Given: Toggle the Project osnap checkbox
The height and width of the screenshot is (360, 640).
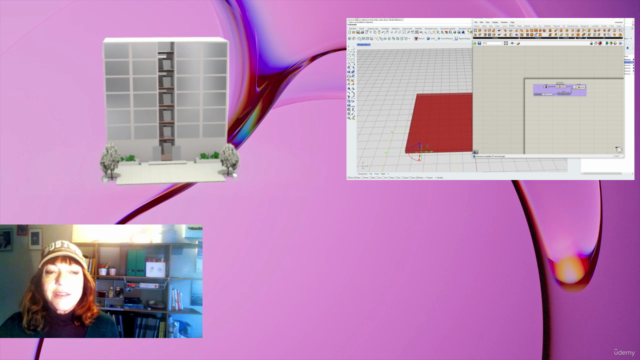Looking at the screenshot, I should point(426,178).
